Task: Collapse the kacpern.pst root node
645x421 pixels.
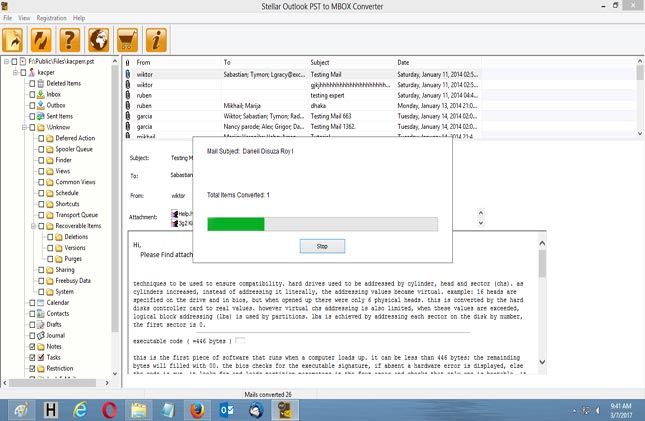Action: click(6, 61)
